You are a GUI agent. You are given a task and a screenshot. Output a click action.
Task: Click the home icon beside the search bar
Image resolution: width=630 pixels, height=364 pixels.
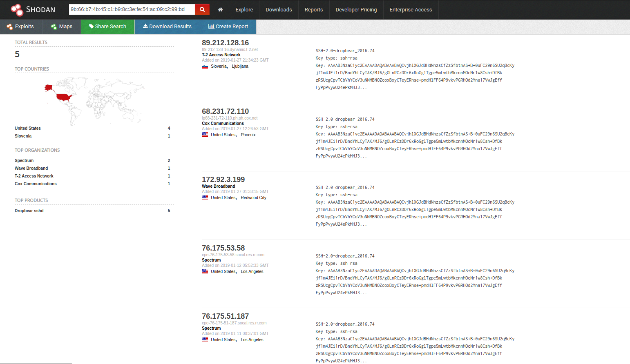(220, 9)
